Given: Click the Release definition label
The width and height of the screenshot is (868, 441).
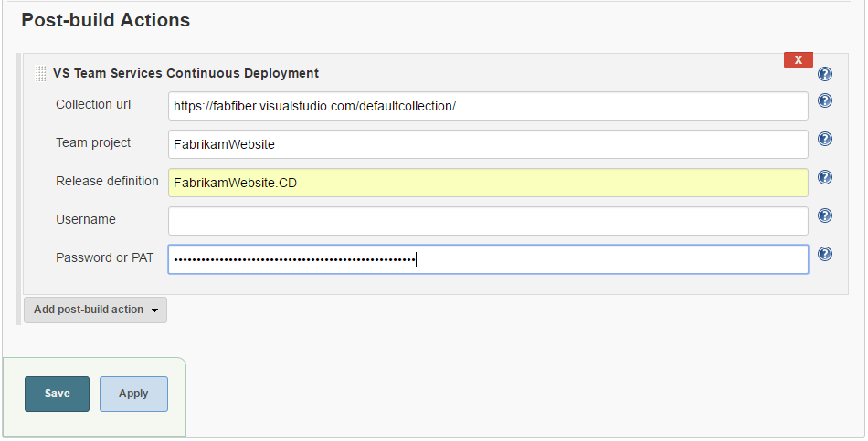Looking at the screenshot, I should [107, 181].
